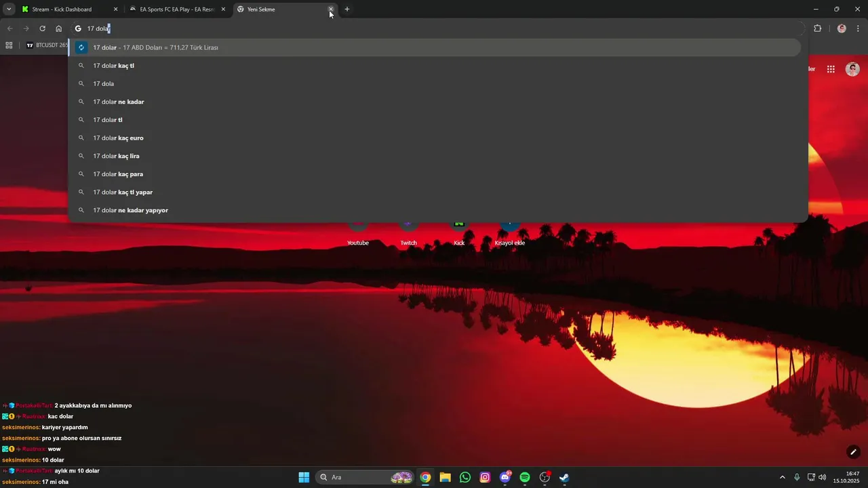Open the Google account avatar on new tab page
The width and height of the screenshot is (868, 488).
click(853, 69)
